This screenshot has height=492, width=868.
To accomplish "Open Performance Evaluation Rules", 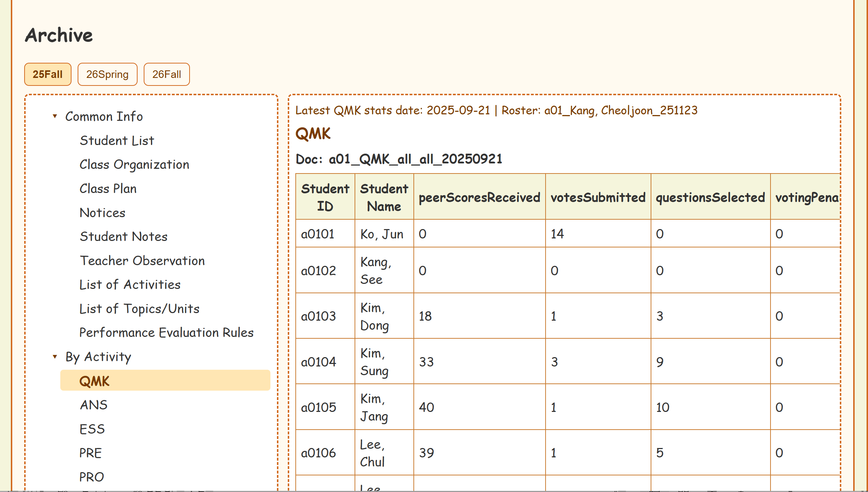I will pos(166,333).
